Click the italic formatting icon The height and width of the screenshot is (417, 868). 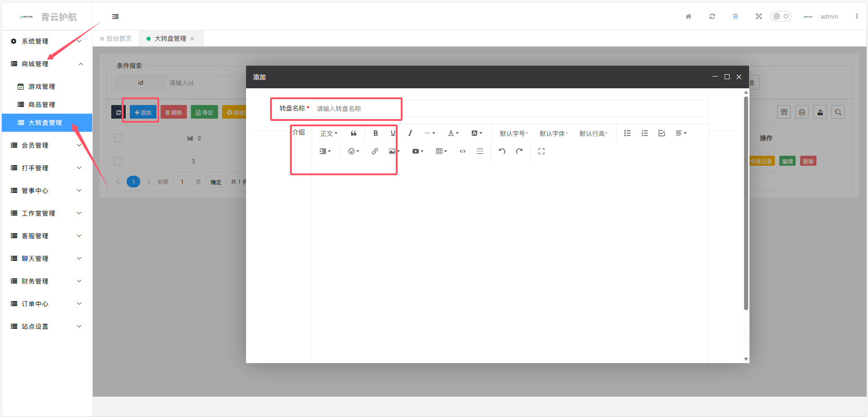click(x=410, y=133)
